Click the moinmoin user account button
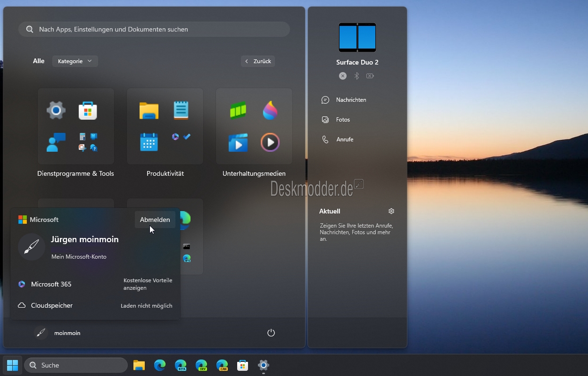 click(x=58, y=333)
